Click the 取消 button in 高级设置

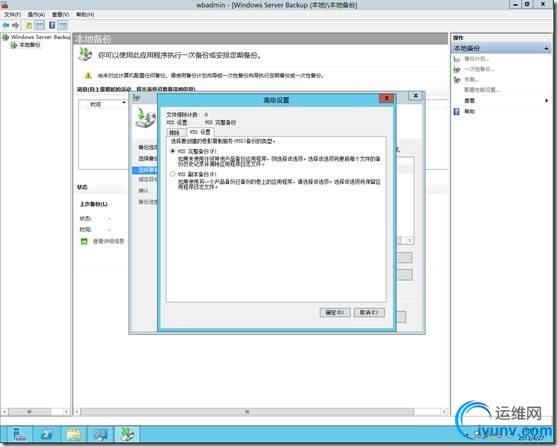pyautogui.click(x=369, y=312)
